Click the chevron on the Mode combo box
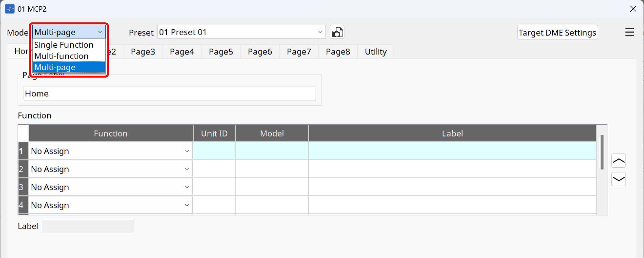This screenshot has width=644, height=258. pyautogui.click(x=101, y=32)
